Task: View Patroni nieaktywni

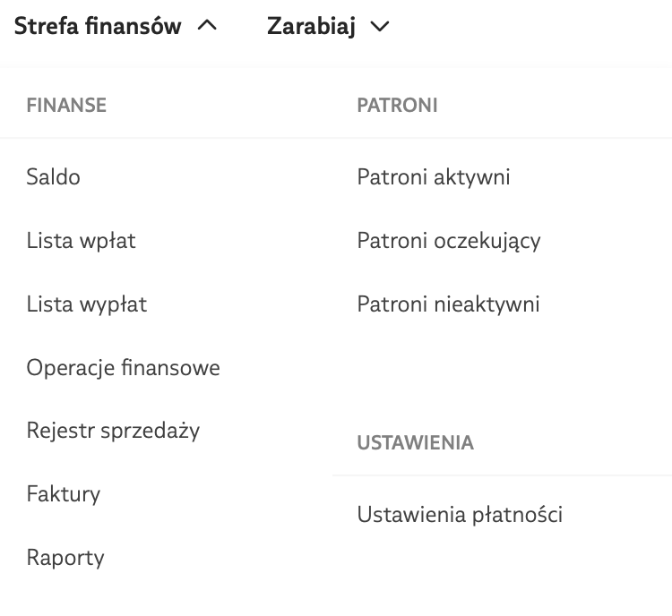Action: 448,304
